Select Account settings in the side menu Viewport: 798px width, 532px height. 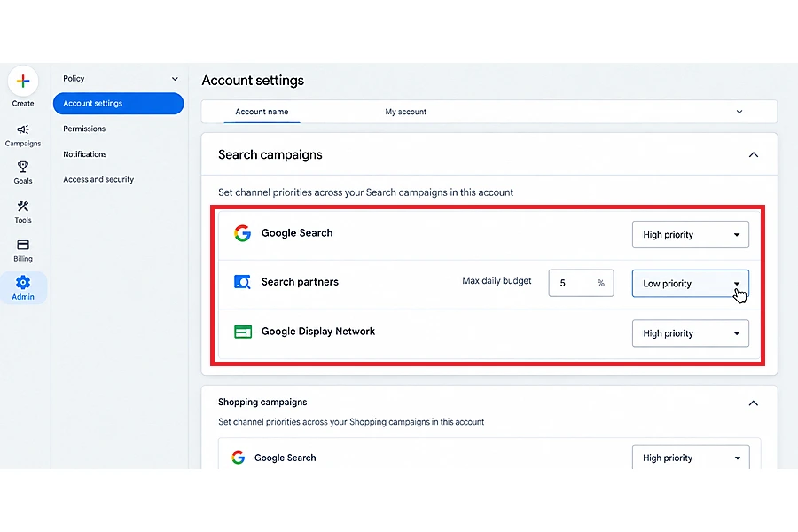pos(118,104)
